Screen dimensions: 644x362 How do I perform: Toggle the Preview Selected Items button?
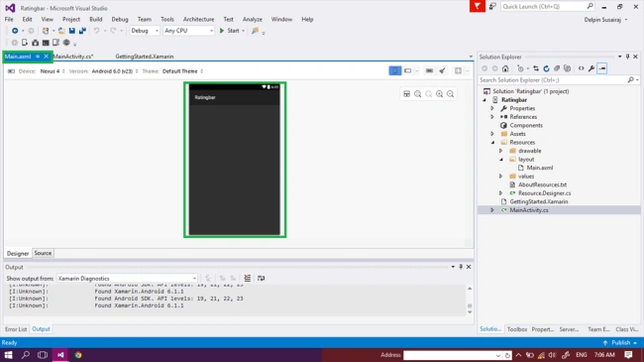coord(602,68)
